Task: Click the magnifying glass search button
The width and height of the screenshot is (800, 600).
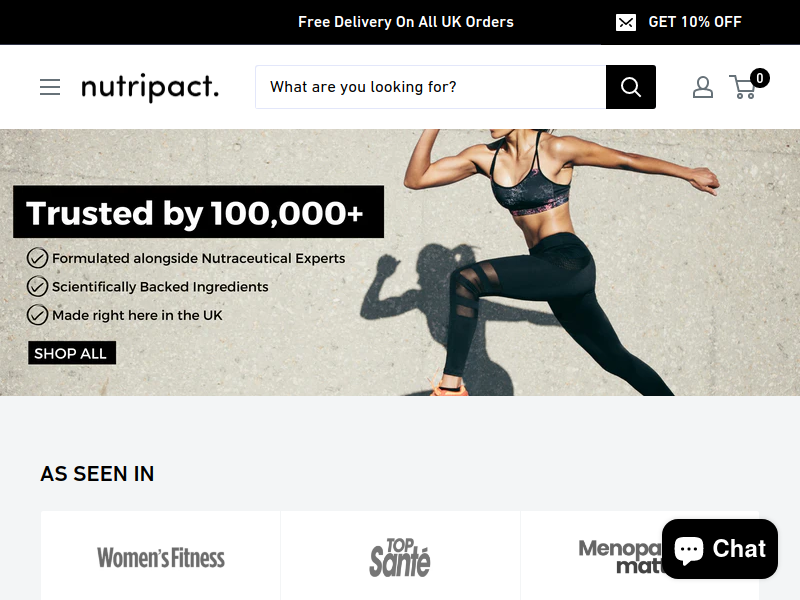Action: pyautogui.click(x=631, y=87)
